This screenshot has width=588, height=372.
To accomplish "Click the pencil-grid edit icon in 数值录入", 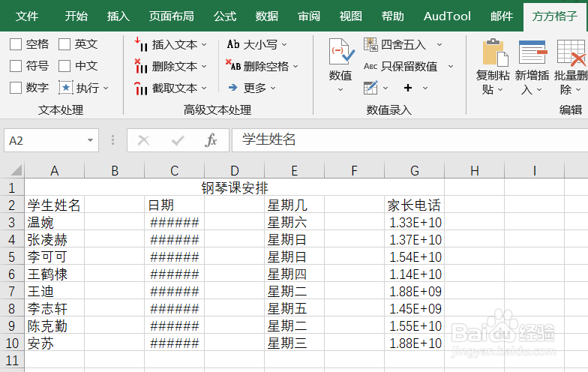I will (x=370, y=88).
